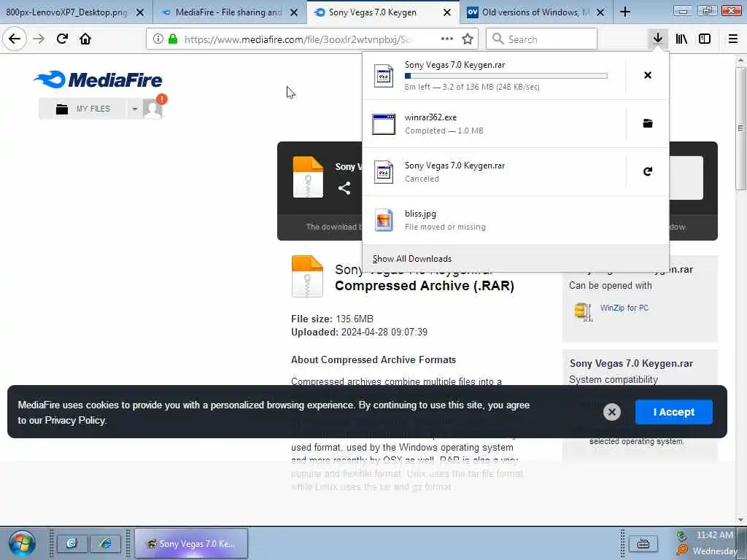Click the downloading Sony Vegas rar file icon

(384, 75)
